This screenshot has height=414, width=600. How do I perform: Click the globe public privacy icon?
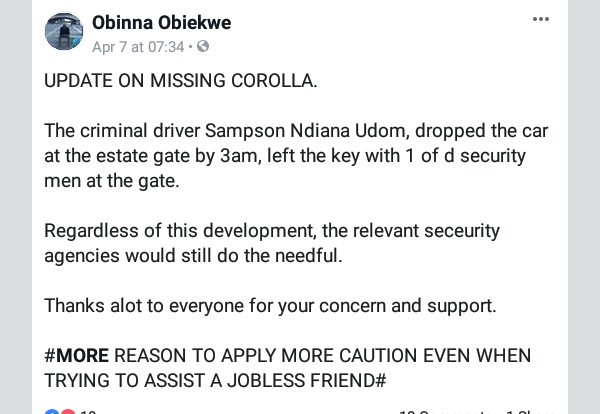(x=204, y=47)
